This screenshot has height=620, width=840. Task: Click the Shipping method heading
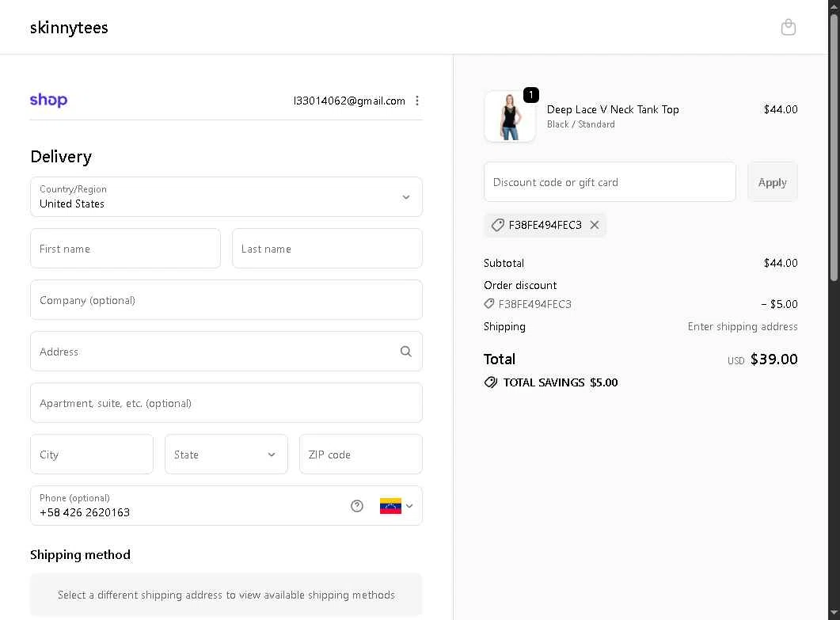pos(80,554)
